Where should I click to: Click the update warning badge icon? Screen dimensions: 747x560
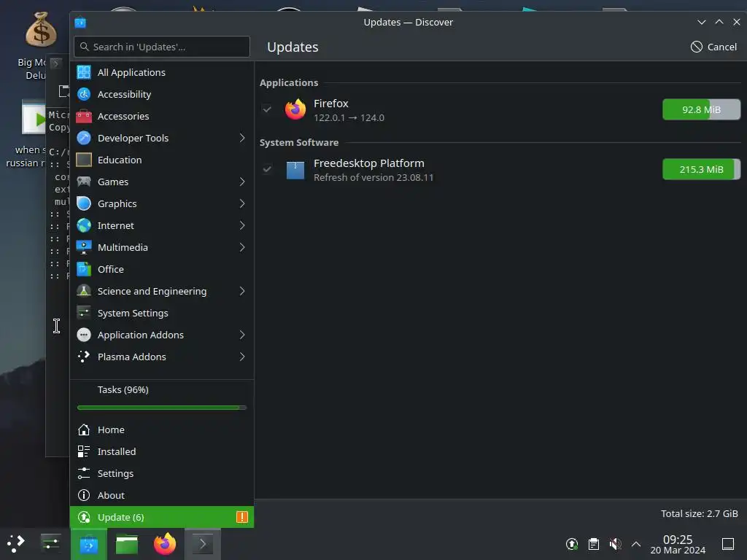(242, 517)
